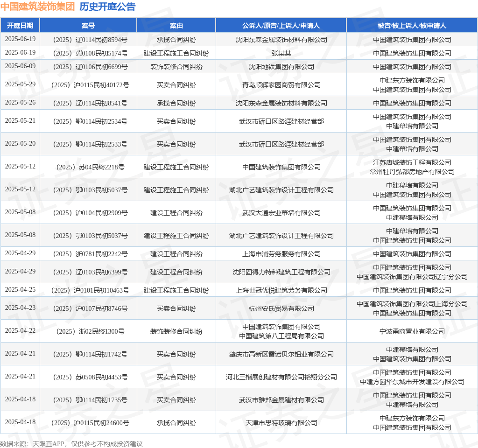Click the 被告/被上诉人/被申请人 column header
The width and height of the screenshot is (478, 448).
coord(412,26)
